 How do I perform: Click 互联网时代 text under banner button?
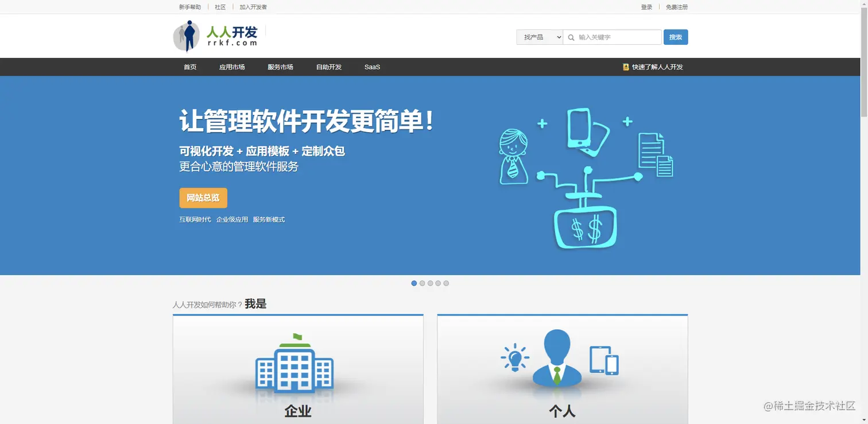(195, 219)
